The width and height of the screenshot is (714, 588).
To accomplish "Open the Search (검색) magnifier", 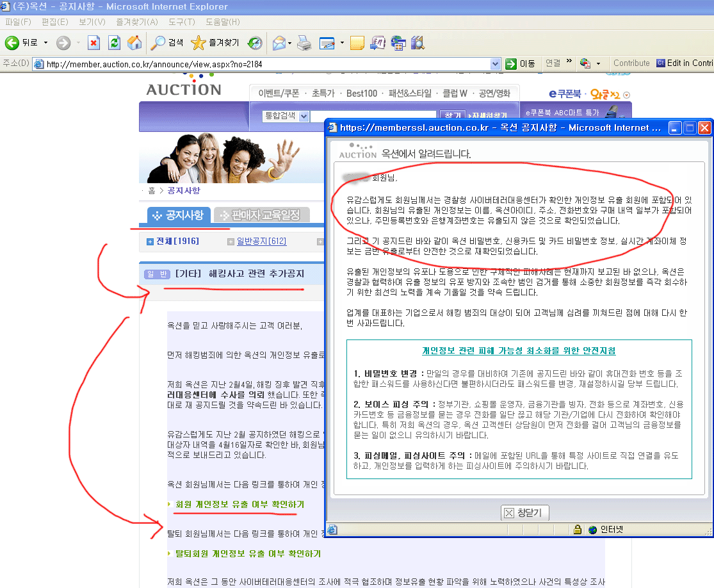I will (166, 43).
